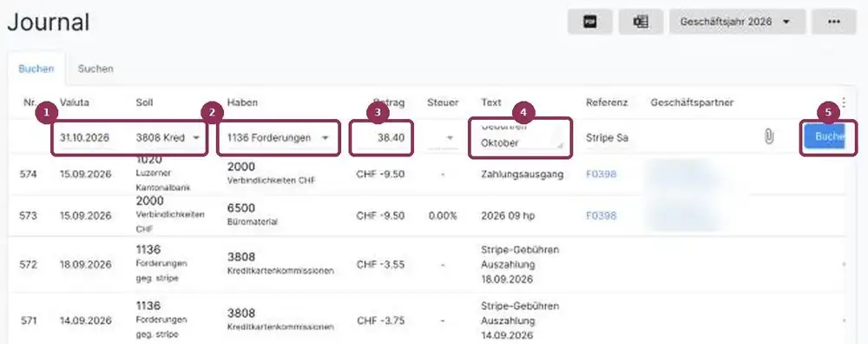Click the text Zahlungsausgang

(x=523, y=175)
